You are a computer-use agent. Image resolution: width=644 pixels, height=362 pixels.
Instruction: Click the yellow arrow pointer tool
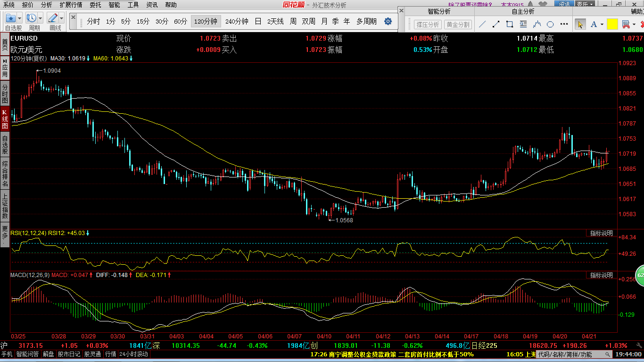click(x=580, y=24)
